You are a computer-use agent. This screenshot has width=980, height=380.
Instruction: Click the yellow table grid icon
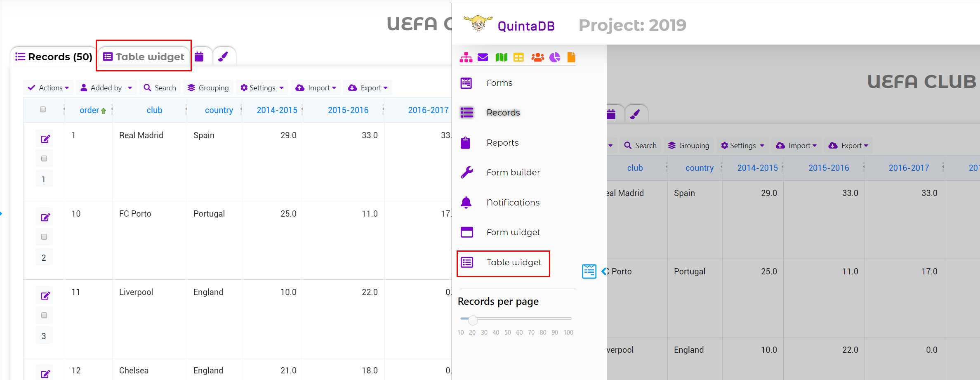[518, 57]
